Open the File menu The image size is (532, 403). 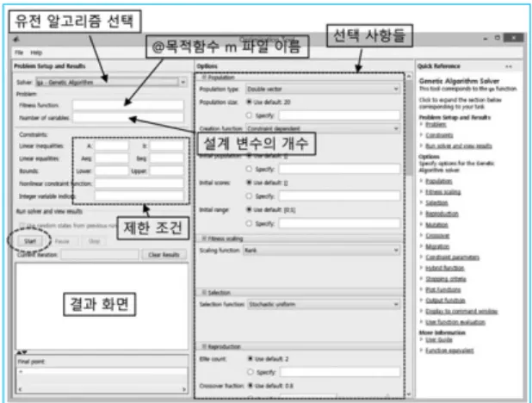19,53
